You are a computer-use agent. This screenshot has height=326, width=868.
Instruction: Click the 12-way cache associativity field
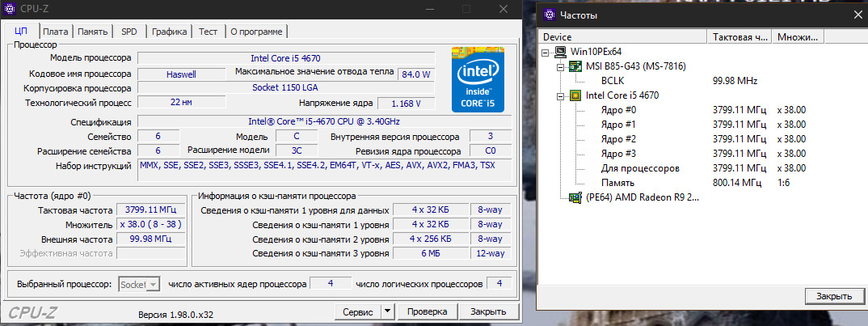click(491, 253)
